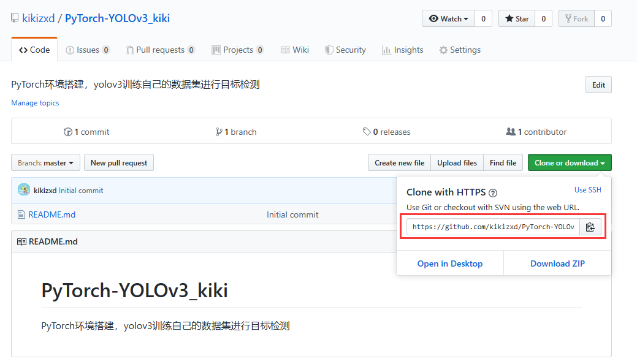Viewport: 637px width, 364px height.
Task: View the stargazers count next to Star
Action: pyautogui.click(x=544, y=18)
